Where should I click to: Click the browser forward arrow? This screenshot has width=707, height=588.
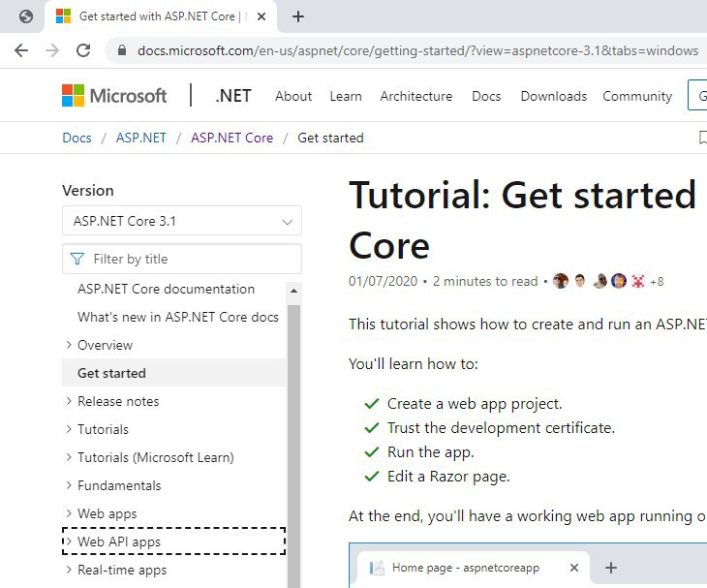point(52,50)
